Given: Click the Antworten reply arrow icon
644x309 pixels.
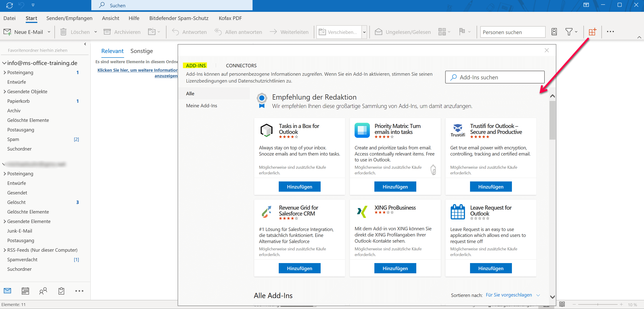Looking at the screenshot, I should tap(175, 32).
